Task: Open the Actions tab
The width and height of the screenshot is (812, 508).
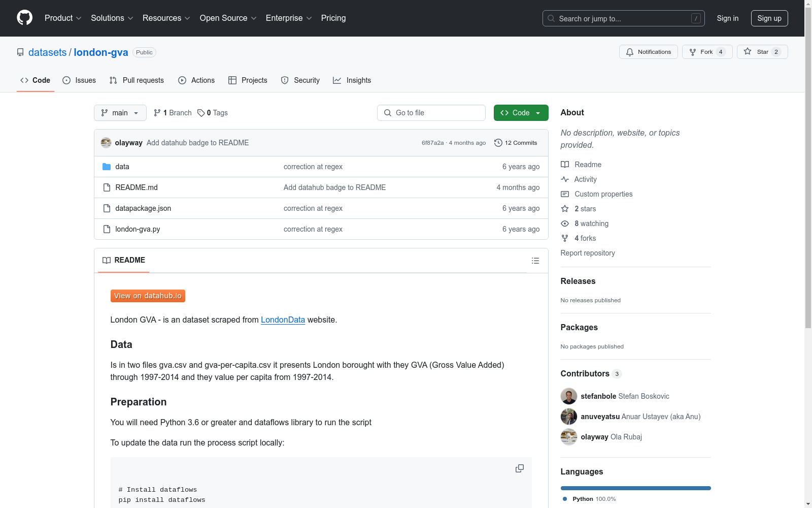Action: (x=196, y=80)
